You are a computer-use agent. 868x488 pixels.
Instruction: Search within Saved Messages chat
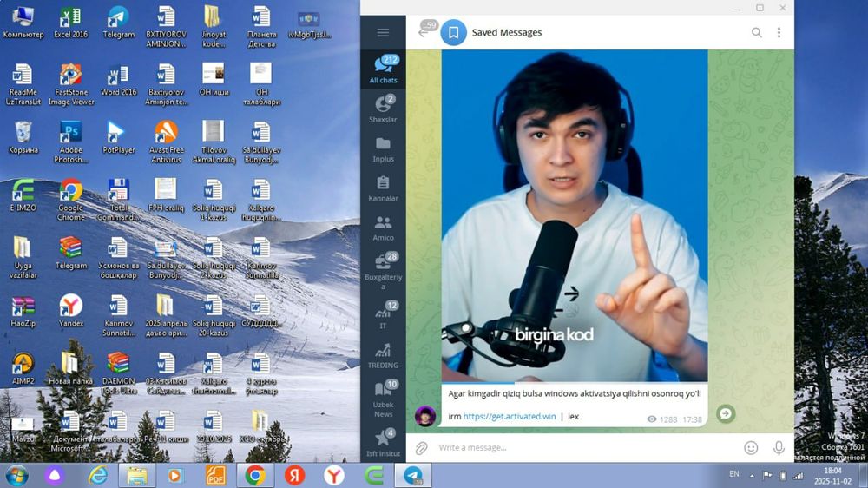point(756,33)
